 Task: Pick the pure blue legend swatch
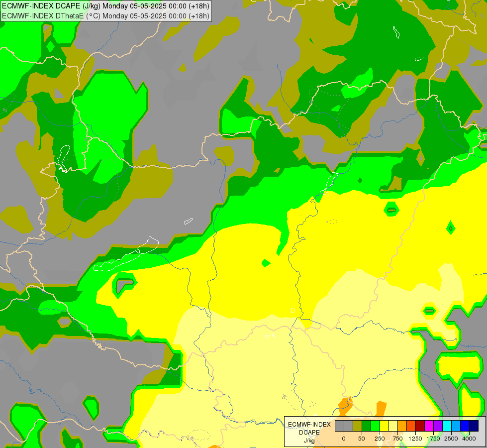[x=465, y=426]
